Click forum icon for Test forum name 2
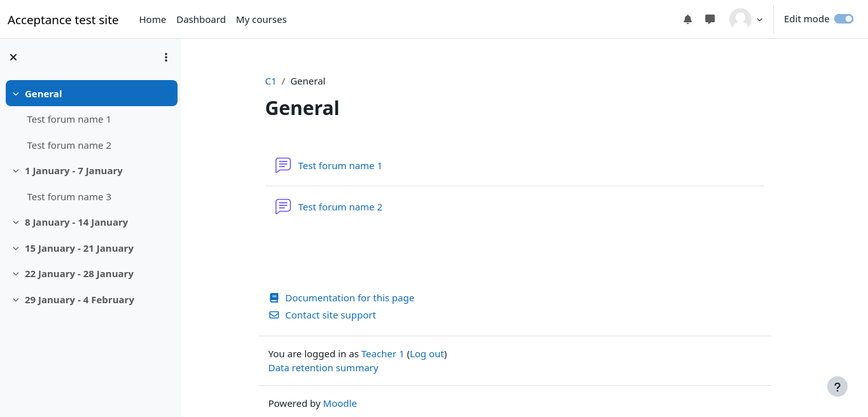Screen dimensions: 868x417 pyautogui.click(x=283, y=207)
